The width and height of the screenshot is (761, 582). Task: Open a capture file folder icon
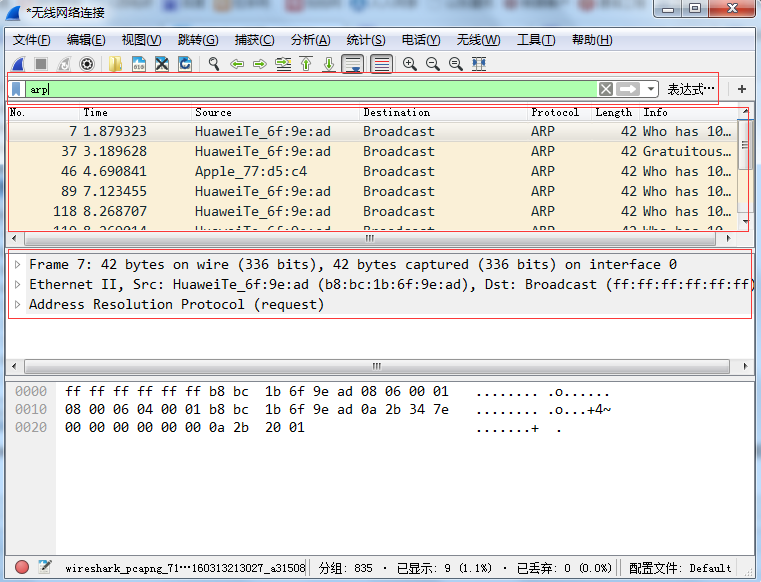pos(116,64)
